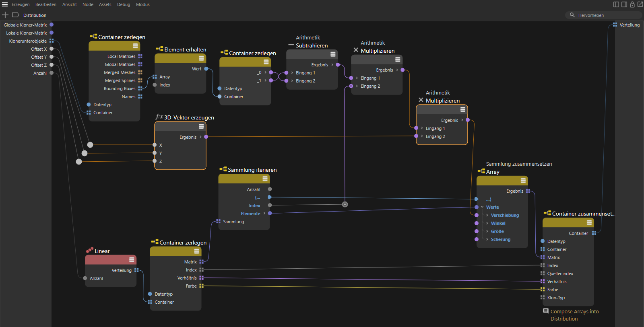Toggle the left side panel visibility
Viewport: 644px width, 327px height.
click(x=616, y=4)
